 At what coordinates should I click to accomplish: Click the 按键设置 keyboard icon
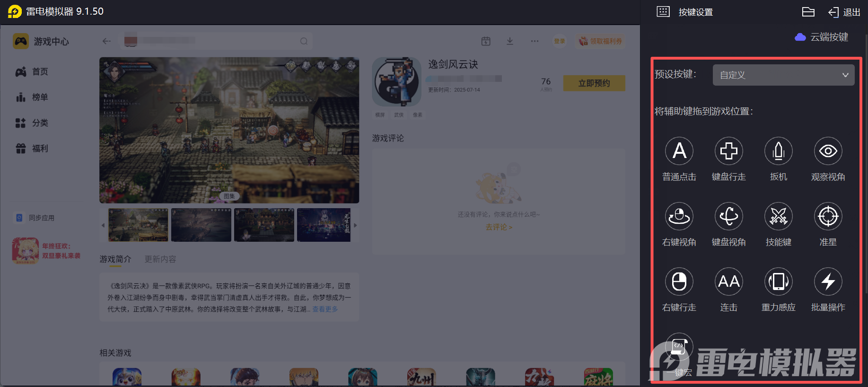click(663, 12)
